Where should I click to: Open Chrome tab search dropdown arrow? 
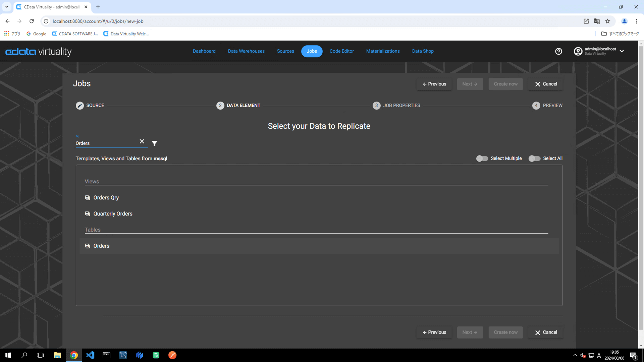pyautogui.click(x=6, y=7)
